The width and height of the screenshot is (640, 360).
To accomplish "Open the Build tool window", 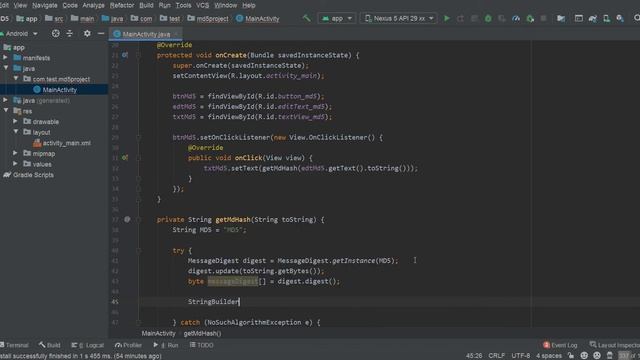I will pyautogui.click(x=49, y=345).
